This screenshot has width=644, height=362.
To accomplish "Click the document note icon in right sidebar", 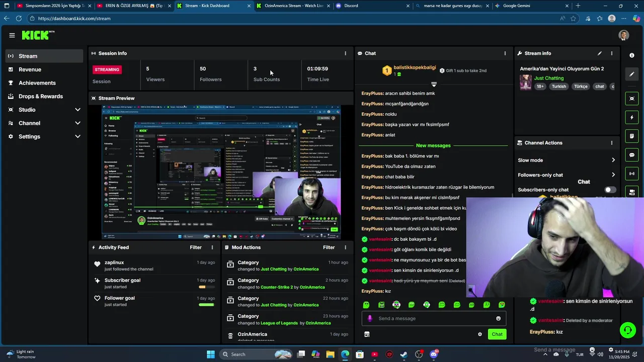I will (632, 136).
